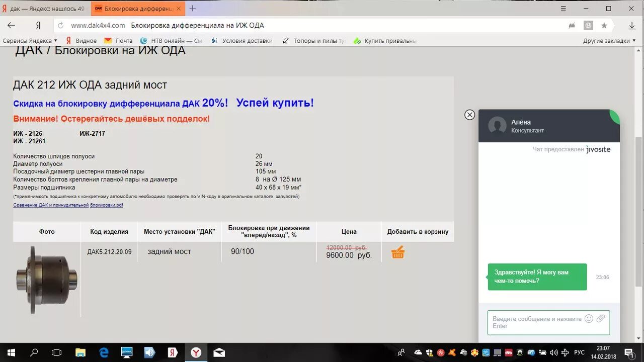Click the globe protect icon in address bar
Image resolution: width=644 pixels, height=362 pixels.
click(588, 25)
